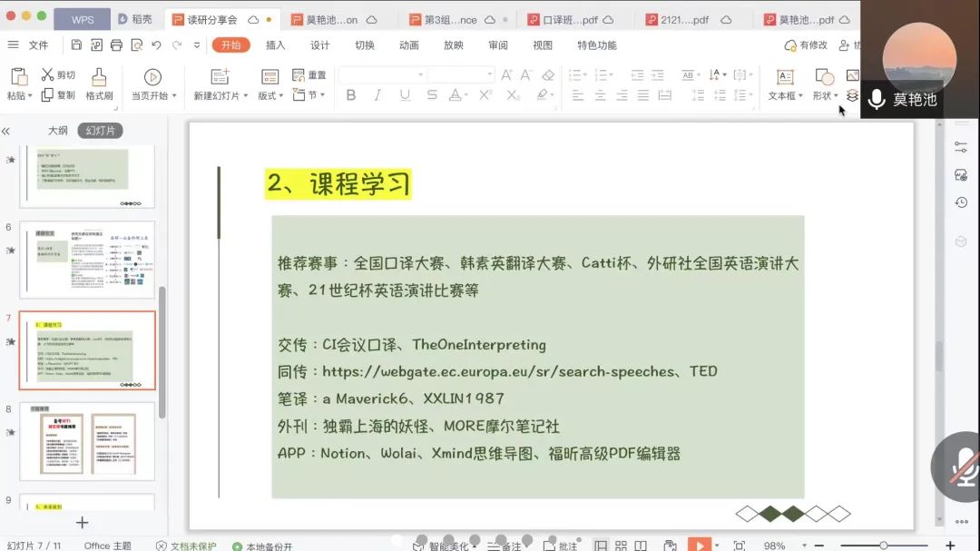Open the 插入 (Insert) ribbon tab
This screenshot has width=980, height=551.
click(275, 45)
